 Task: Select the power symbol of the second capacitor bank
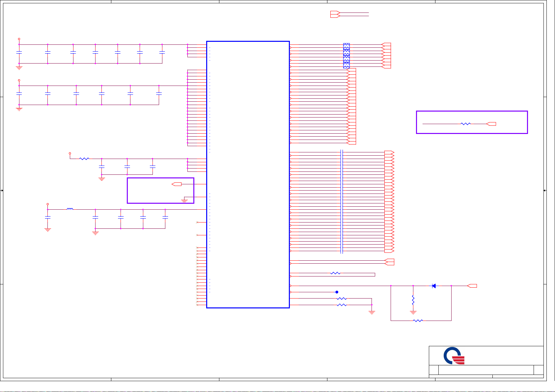(x=19, y=81)
